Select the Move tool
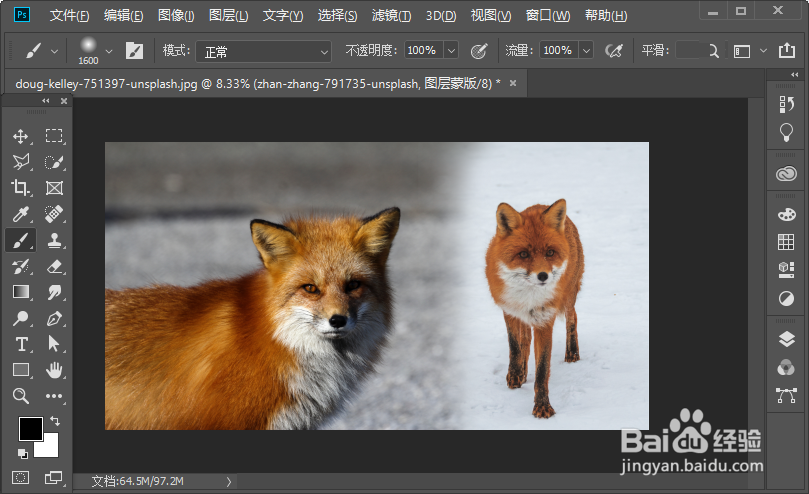 tap(21, 136)
